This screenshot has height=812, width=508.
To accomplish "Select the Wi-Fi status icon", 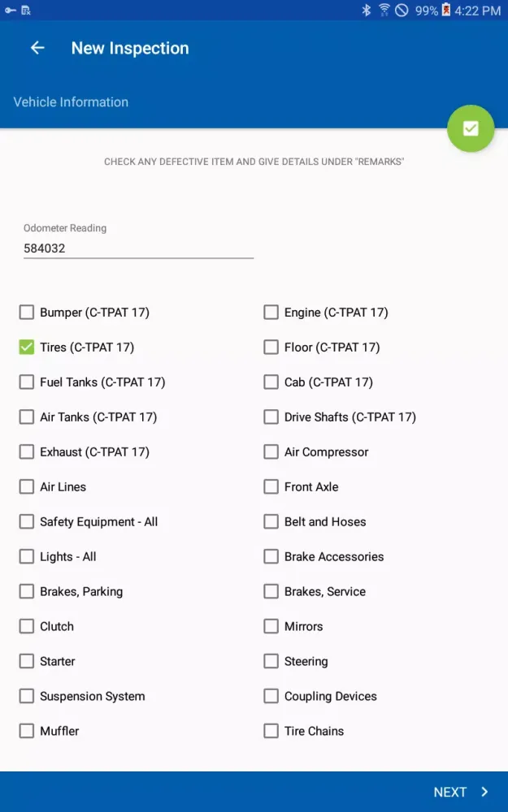I will pyautogui.click(x=384, y=11).
